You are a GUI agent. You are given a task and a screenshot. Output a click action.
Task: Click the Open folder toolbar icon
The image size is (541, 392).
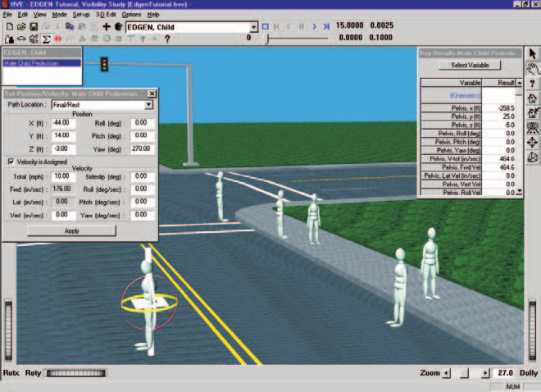pyautogui.click(x=21, y=26)
